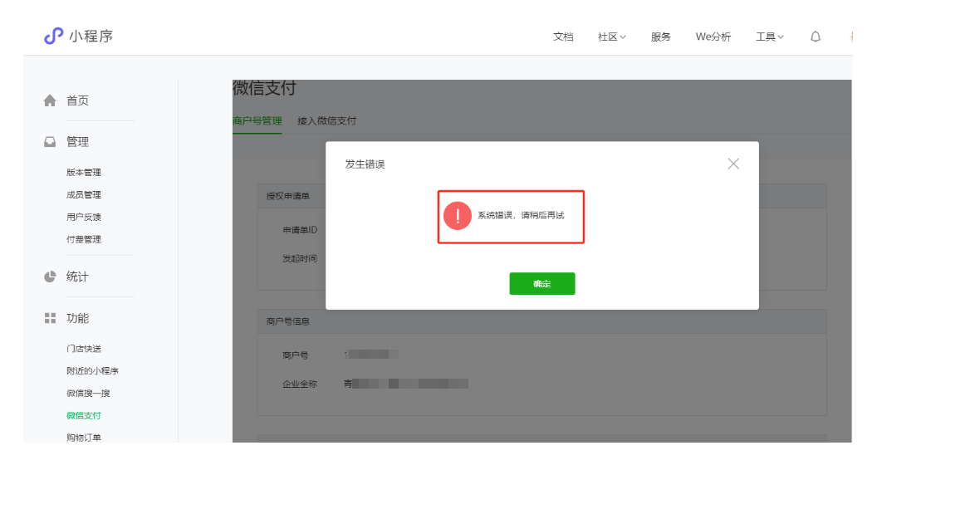Click the 微信支付 page heading
Viewport: 980px width, 509px height.
(x=264, y=88)
